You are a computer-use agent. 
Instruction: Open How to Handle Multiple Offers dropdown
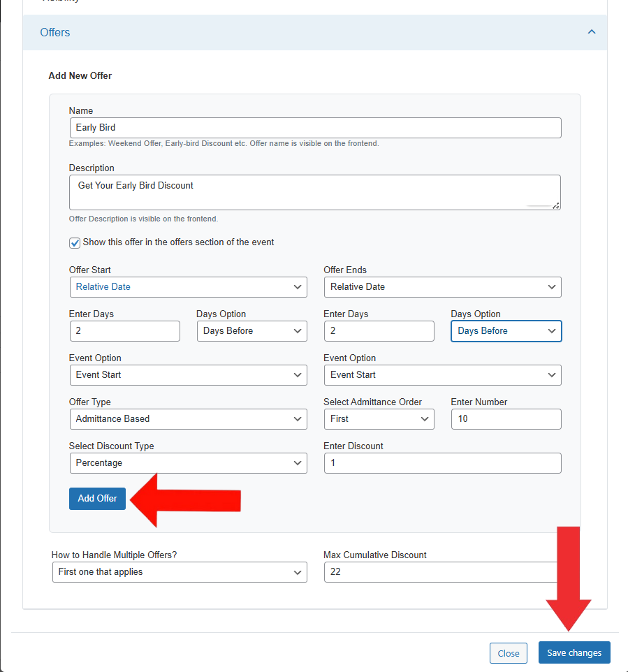pyautogui.click(x=180, y=572)
